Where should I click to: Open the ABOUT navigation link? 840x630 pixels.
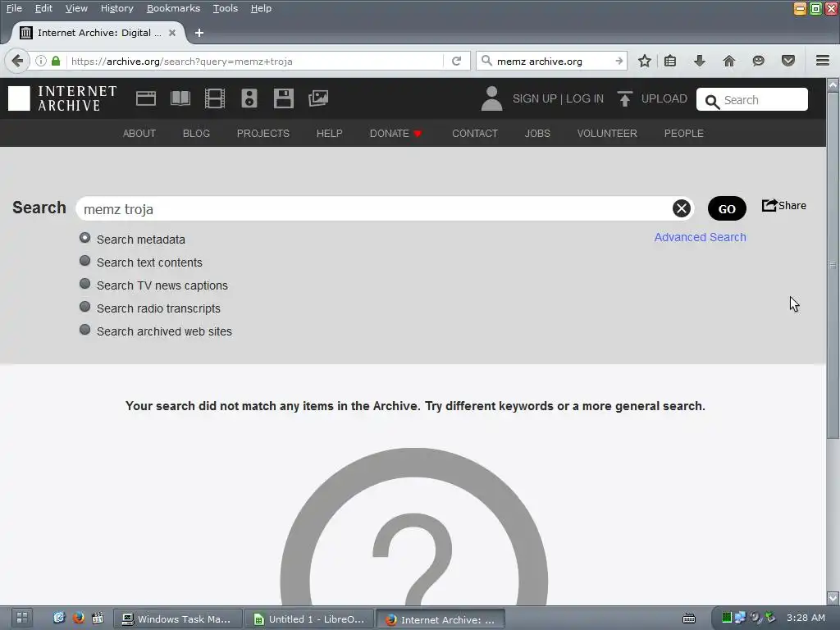(139, 134)
